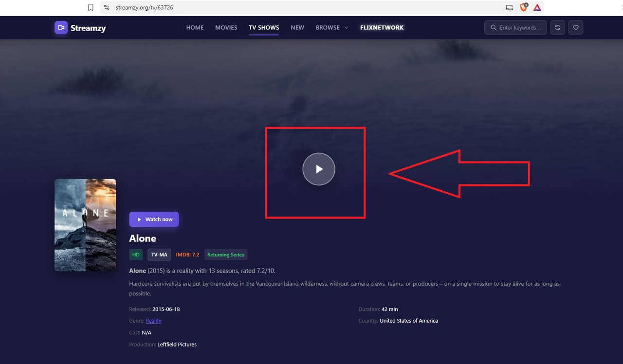Click the TV-MA rating badge

159,255
